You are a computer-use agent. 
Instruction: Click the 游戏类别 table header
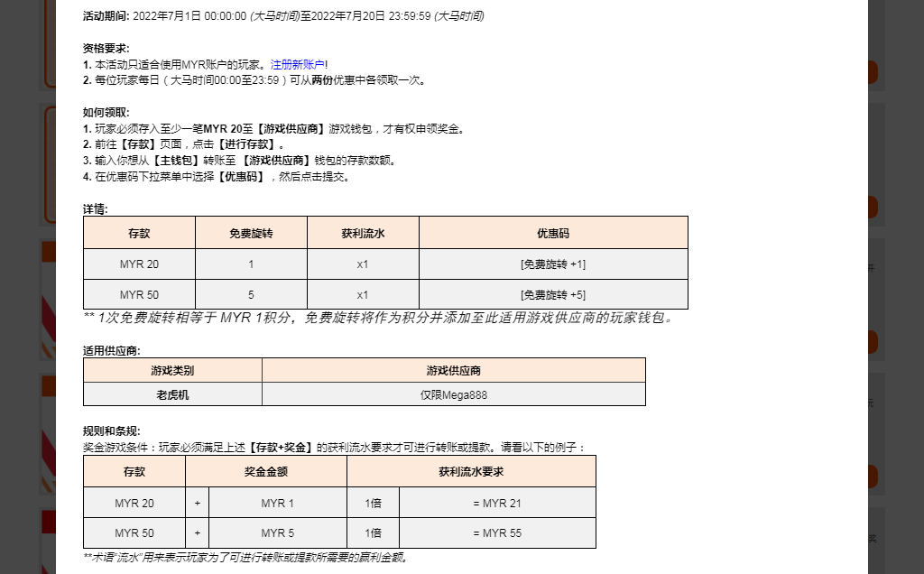(172, 370)
